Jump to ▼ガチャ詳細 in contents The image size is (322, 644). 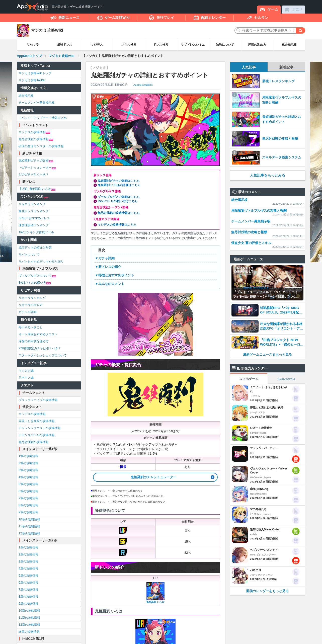pyautogui.click(x=105, y=258)
